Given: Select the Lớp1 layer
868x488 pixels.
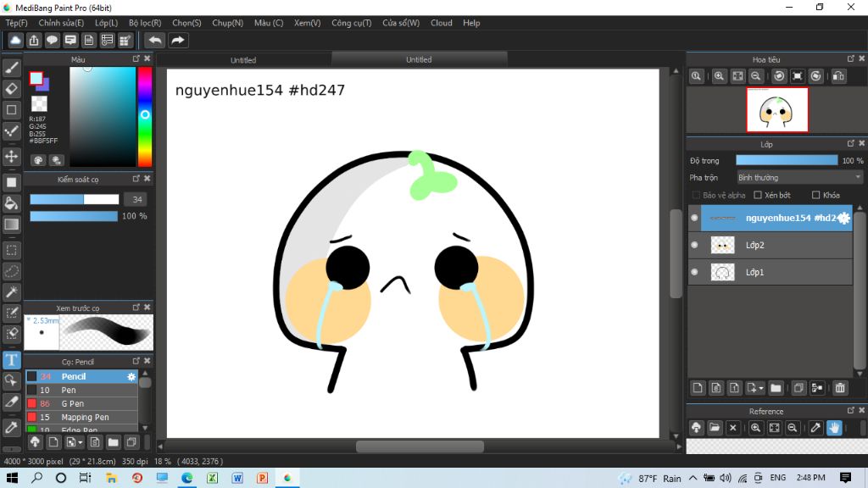Looking at the screenshot, I should [771, 272].
